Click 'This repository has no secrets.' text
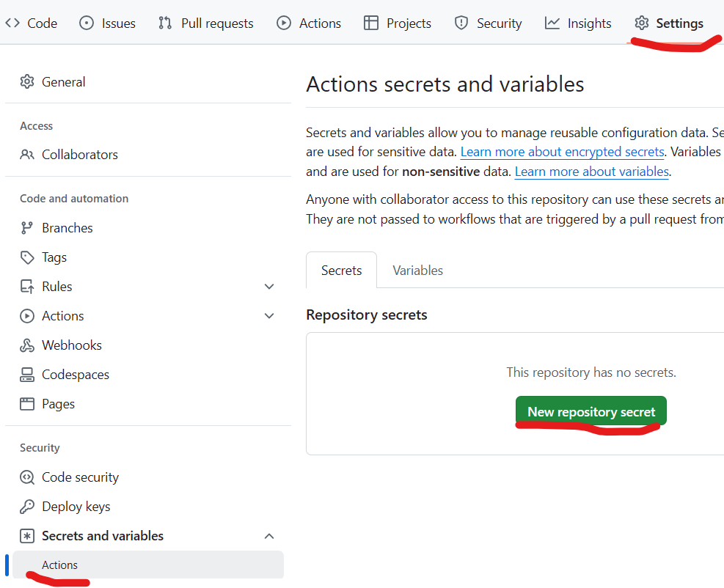This screenshot has height=588, width=724. coord(591,372)
